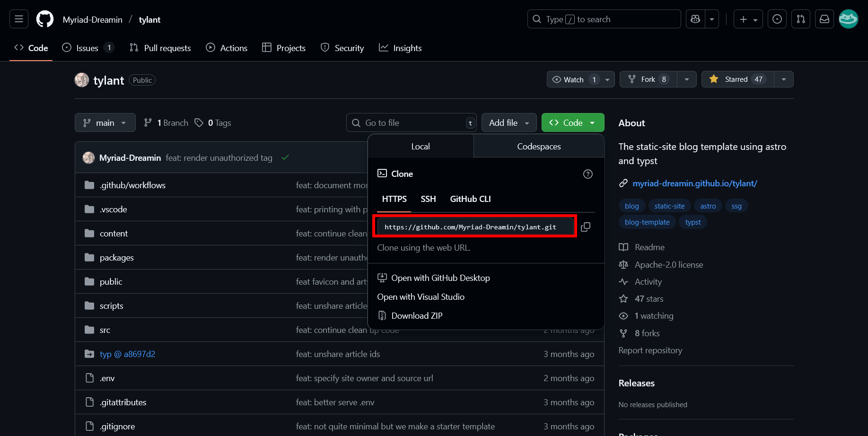Open the Security tab
The height and width of the screenshot is (436, 868).
pyautogui.click(x=342, y=48)
